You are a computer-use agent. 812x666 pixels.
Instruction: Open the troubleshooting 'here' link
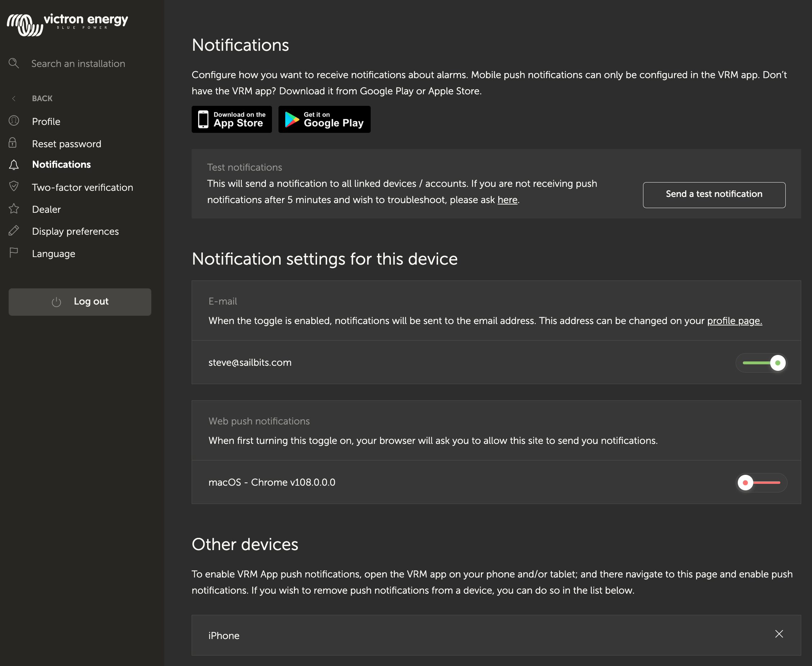coord(508,200)
